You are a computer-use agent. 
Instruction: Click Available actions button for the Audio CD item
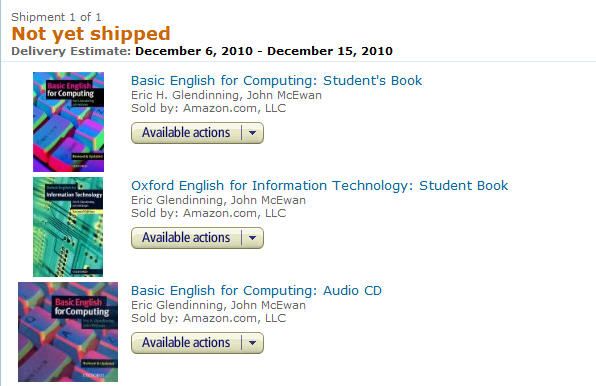click(x=186, y=343)
